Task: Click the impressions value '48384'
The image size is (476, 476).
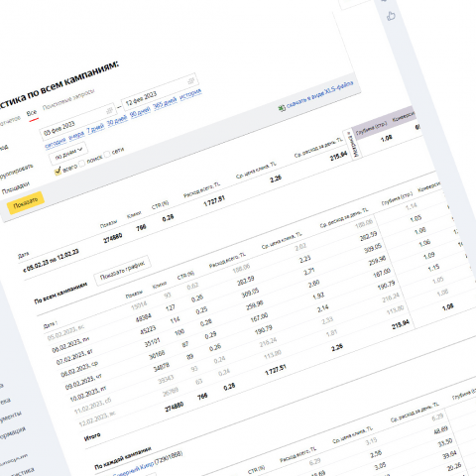Action: pyautogui.click(x=144, y=318)
